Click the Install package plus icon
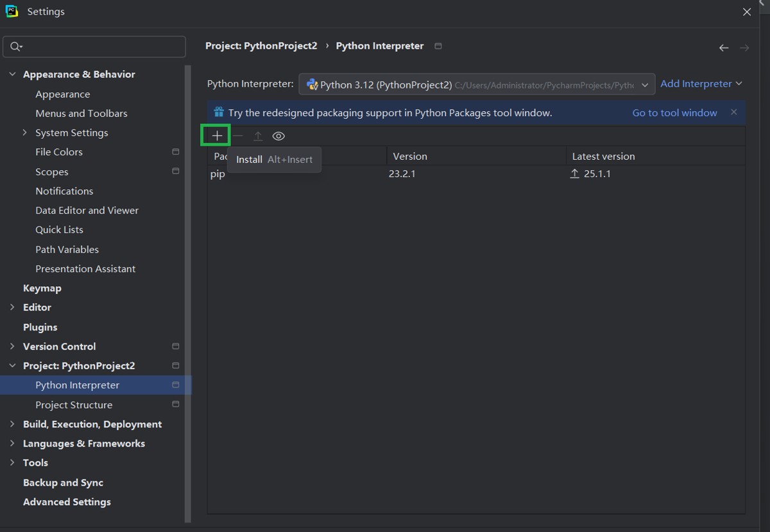770x532 pixels. (217, 136)
